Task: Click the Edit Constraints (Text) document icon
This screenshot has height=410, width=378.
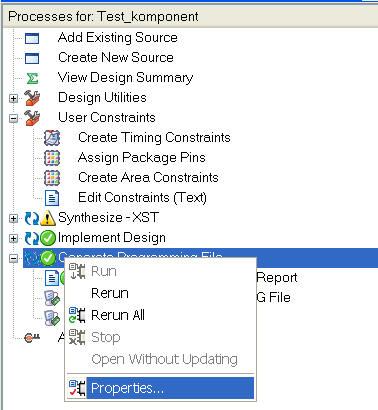Action: point(52,198)
